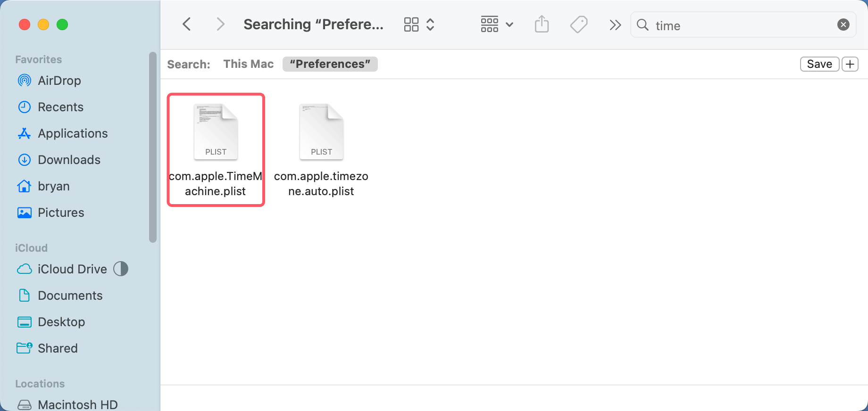This screenshot has width=868, height=411.
Task: Show more toolbar items chevron
Action: point(615,25)
